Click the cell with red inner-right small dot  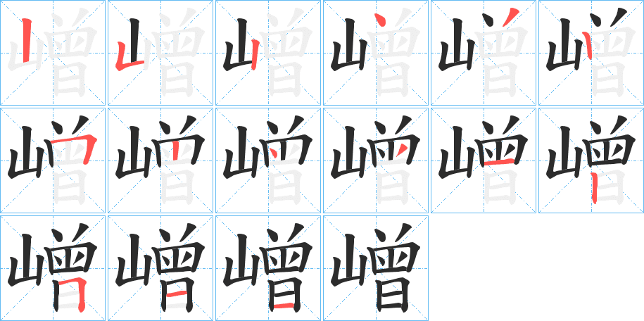375,160
